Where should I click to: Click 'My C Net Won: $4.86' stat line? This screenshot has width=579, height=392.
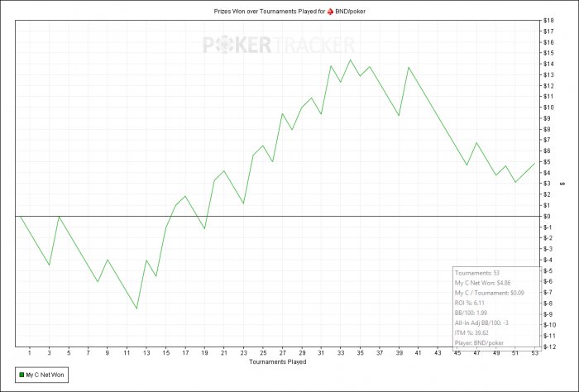point(482,283)
